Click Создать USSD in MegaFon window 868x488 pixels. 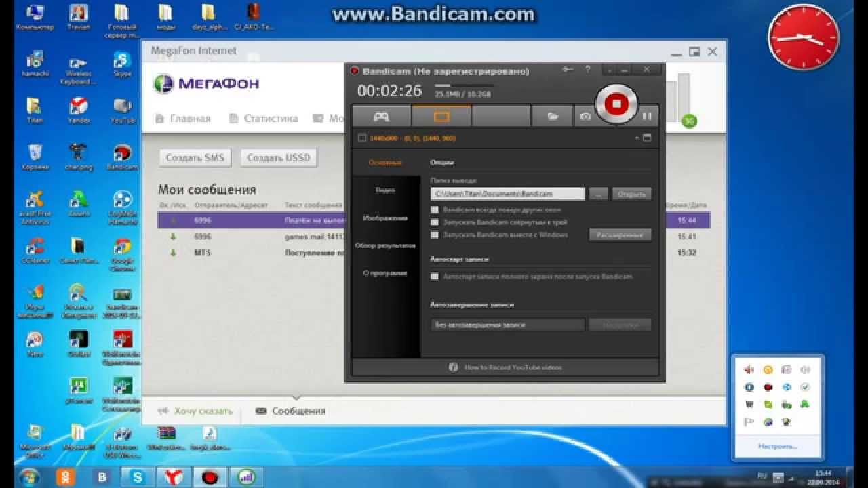(278, 158)
